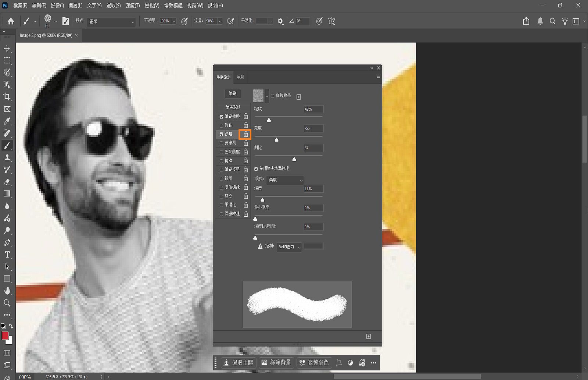
Task: Check the 負片效果 (Invert) checkbox
Action: click(273, 96)
